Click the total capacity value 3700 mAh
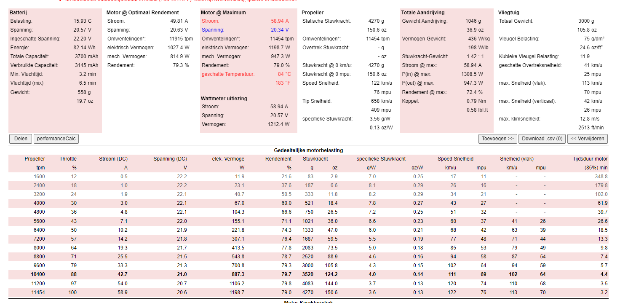This screenshot has height=303, width=644. 86,56
